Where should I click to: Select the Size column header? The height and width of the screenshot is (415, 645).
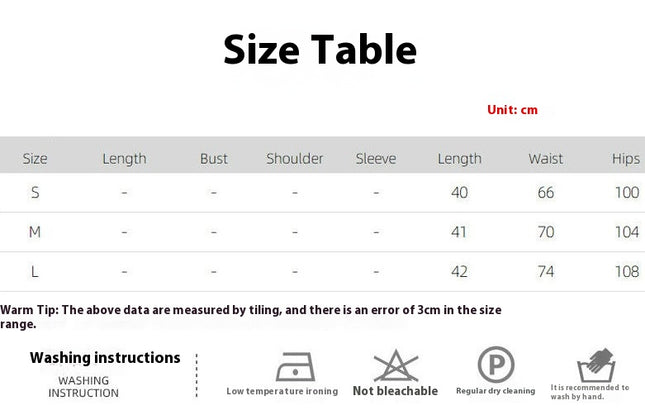click(x=35, y=159)
